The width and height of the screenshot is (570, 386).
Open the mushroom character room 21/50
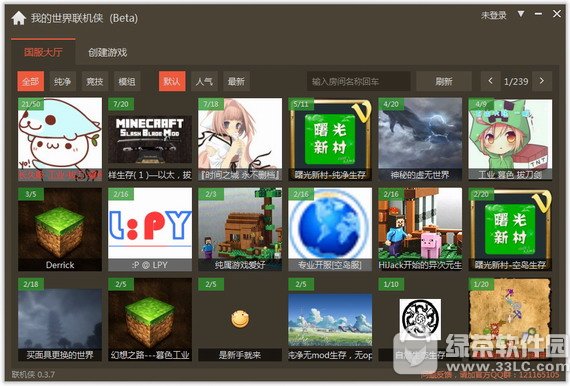click(60, 139)
